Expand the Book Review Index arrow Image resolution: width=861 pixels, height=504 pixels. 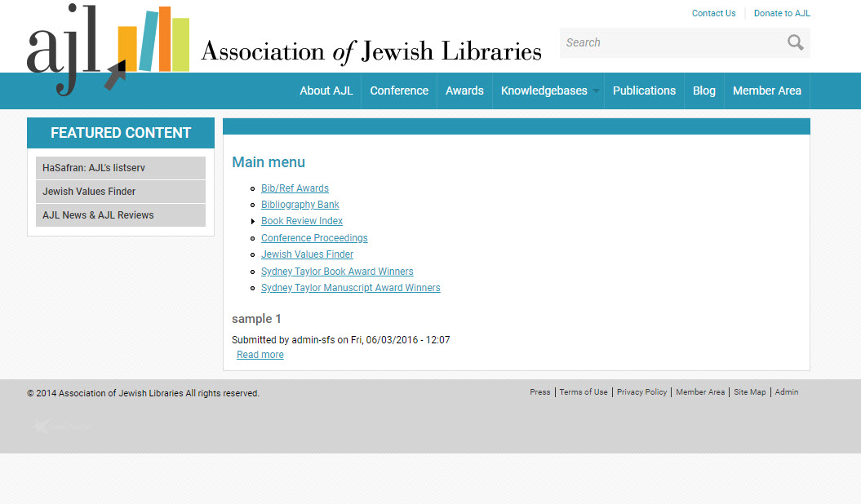click(253, 222)
